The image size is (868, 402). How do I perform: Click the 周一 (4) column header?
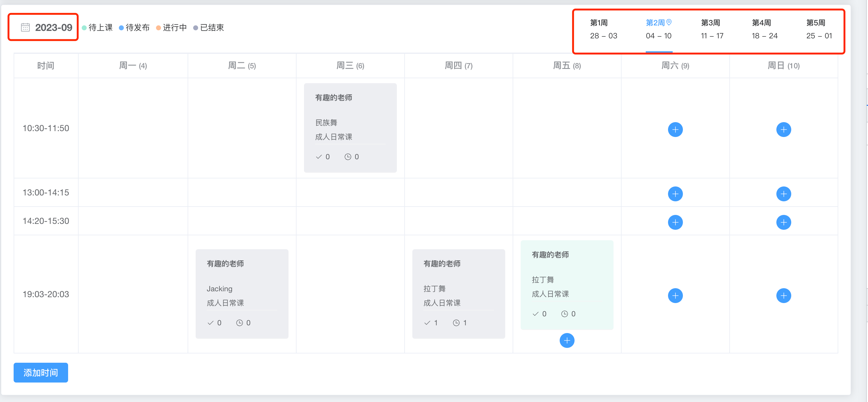pos(133,66)
